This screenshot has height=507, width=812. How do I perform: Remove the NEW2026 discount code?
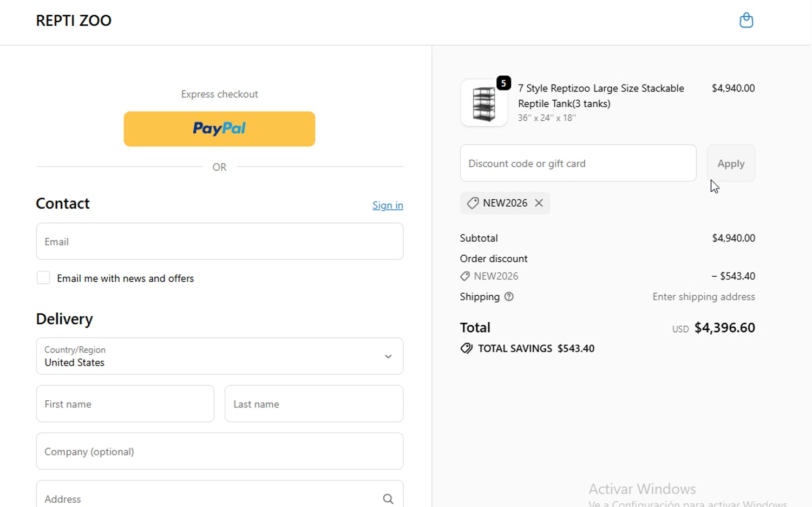tap(539, 203)
